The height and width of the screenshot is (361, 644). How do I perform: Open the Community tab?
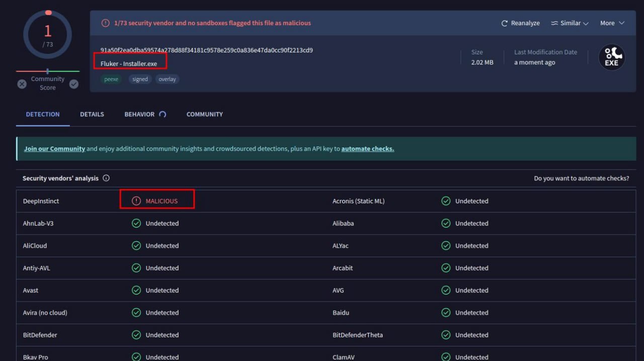coord(204,114)
